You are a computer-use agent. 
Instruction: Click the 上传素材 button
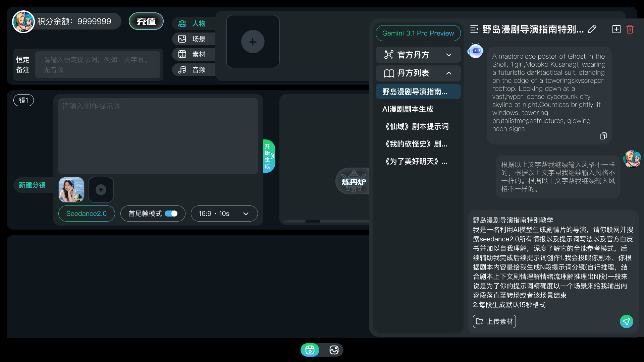(494, 321)
